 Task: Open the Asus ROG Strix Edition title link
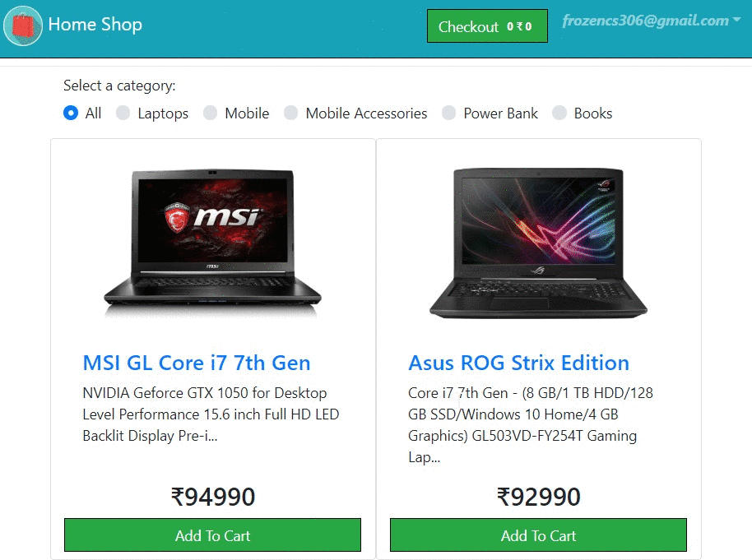click(518, 363)
